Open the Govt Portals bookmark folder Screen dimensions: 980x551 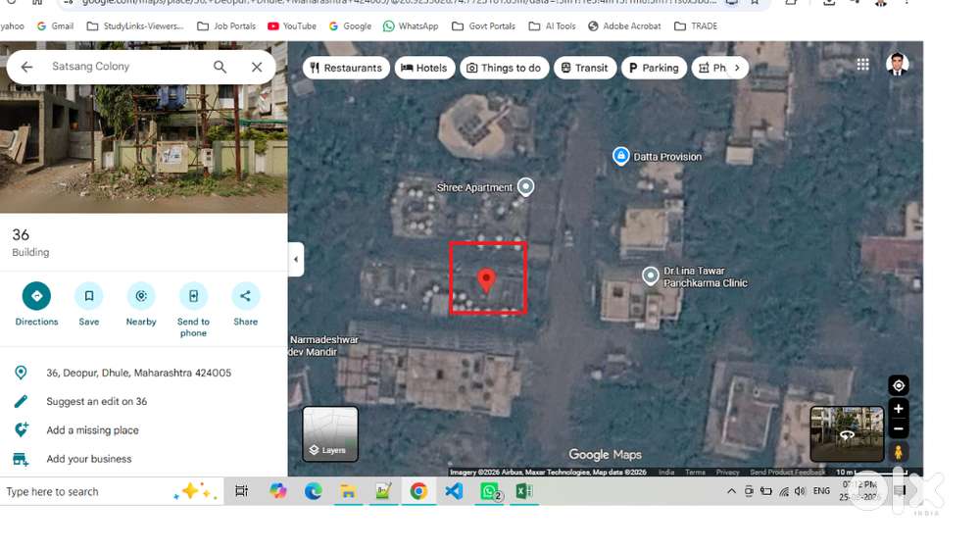coord(484,26)
